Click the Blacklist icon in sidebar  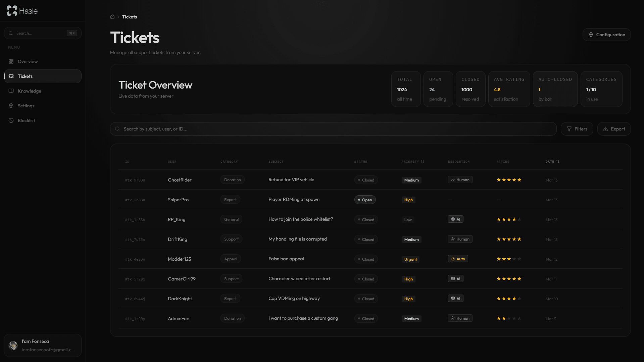pos(11,120)
